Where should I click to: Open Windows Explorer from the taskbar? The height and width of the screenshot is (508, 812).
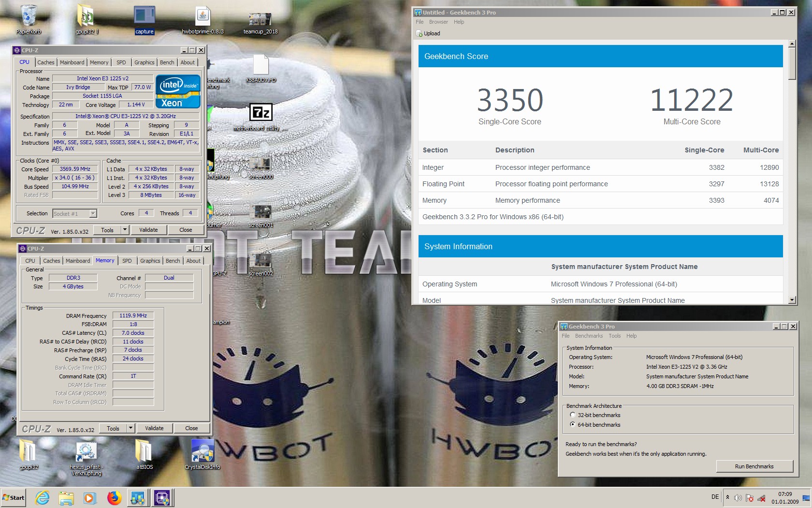(x=66, y=498)
